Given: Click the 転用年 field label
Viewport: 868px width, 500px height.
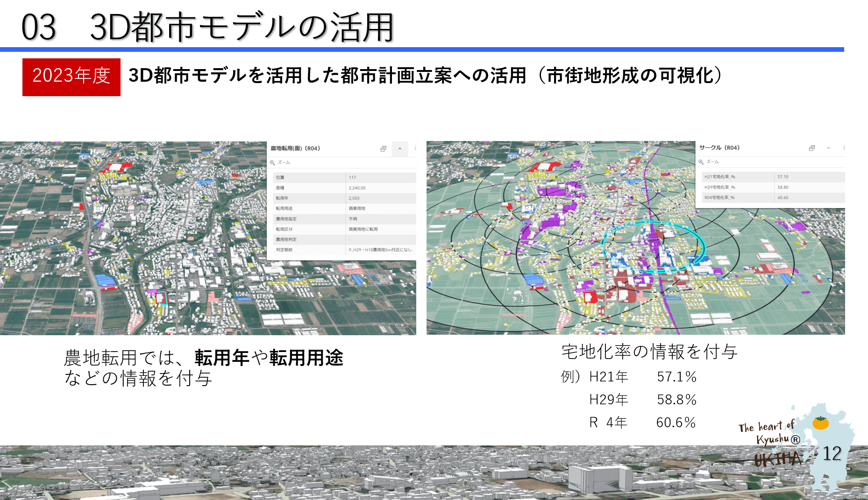Looking at the screenshot, I should click(282, 198).
